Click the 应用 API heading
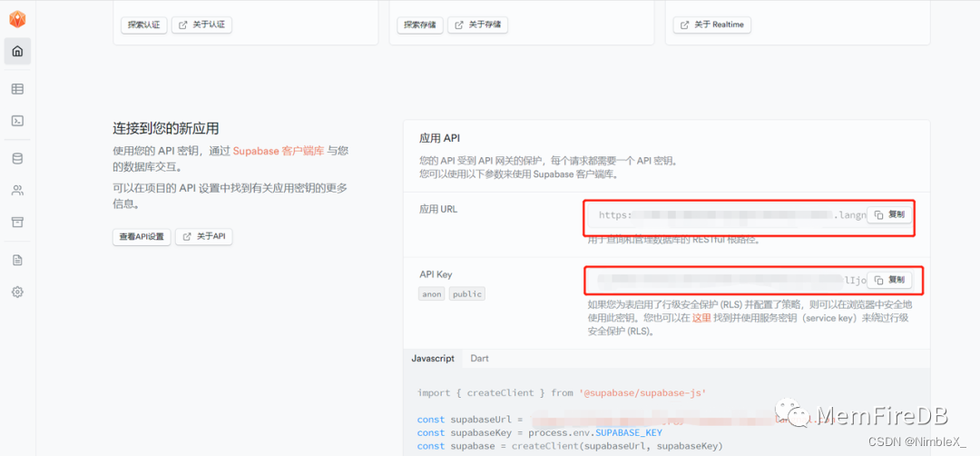This screenshot has width=980, height=456. 439,138
